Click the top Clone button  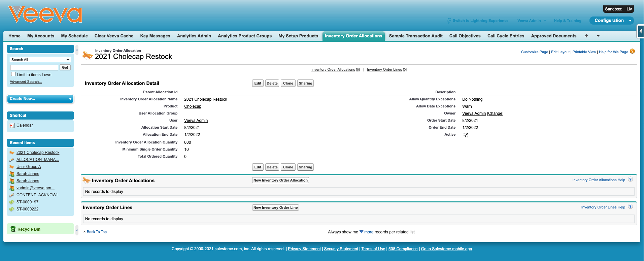click(x=288, y=83)
